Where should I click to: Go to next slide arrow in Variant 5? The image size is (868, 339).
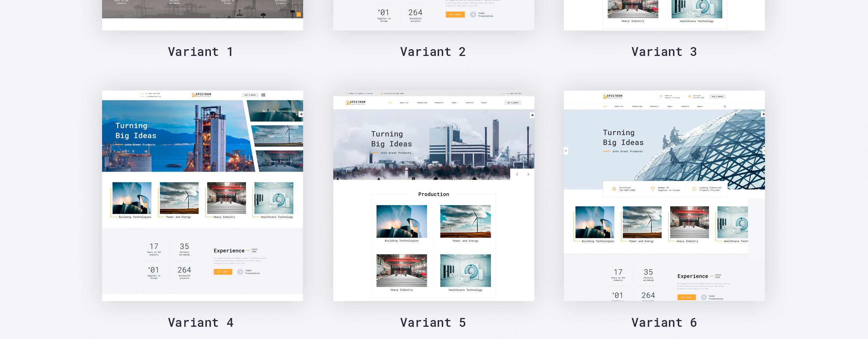[528, 174]
